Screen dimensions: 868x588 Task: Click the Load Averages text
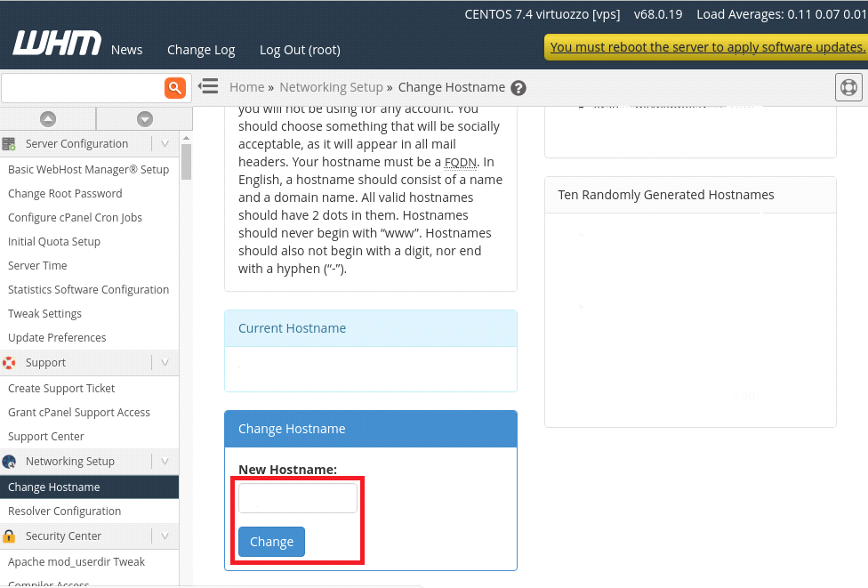point(782,14)
